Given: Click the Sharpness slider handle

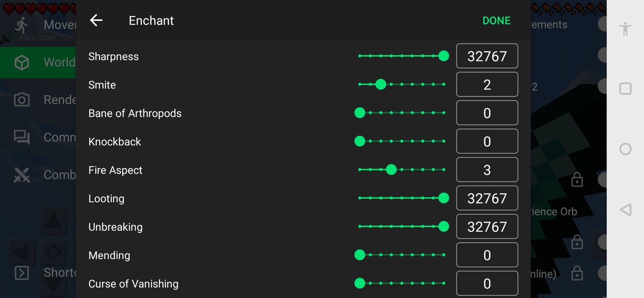Looking at the screenshot, I should click(x=444, y=56).
